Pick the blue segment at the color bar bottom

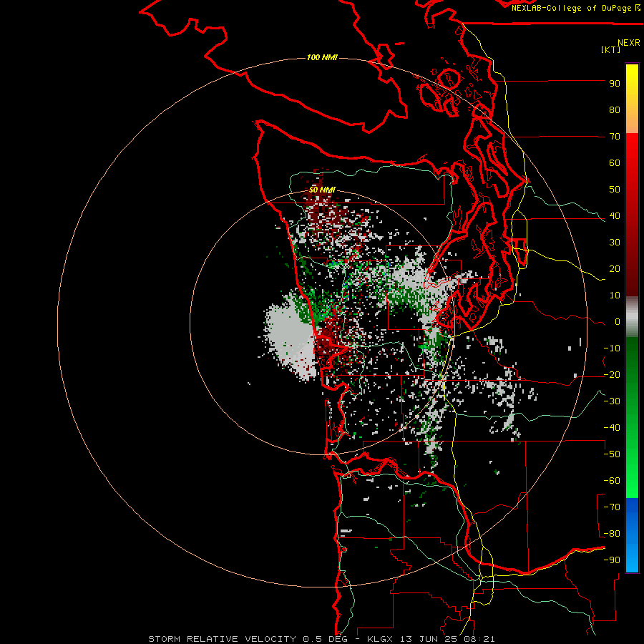click(632, 535)
